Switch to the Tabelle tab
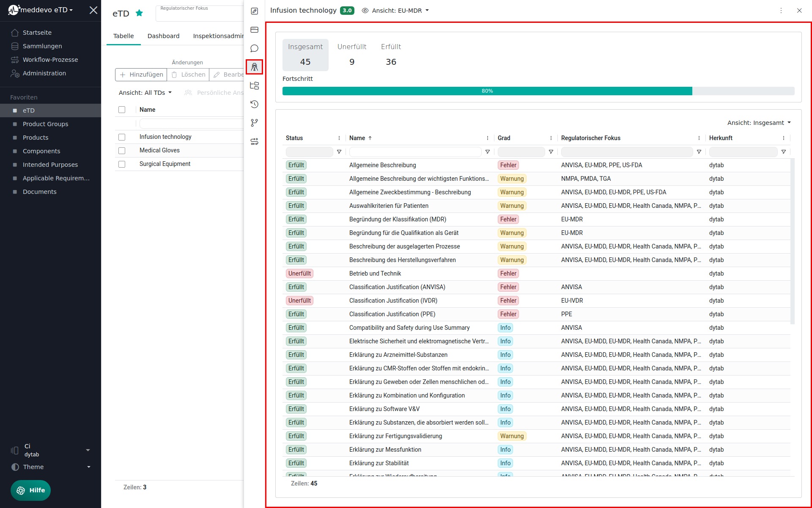 123,36
